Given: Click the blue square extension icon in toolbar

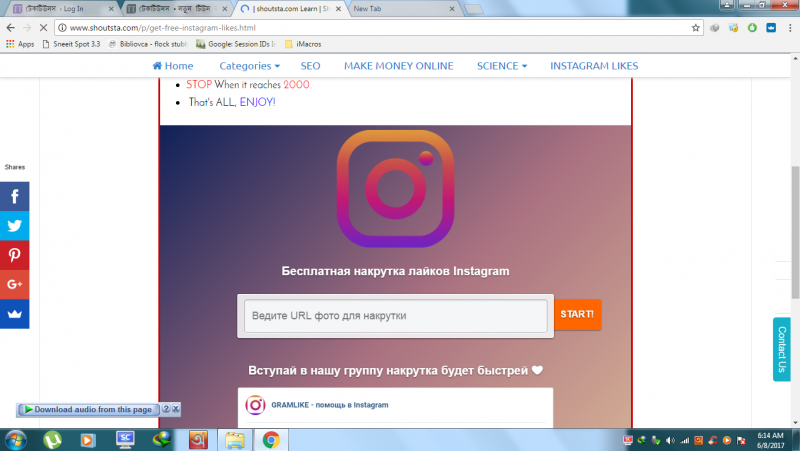Looking at the screenshot, I should [771, 28].
